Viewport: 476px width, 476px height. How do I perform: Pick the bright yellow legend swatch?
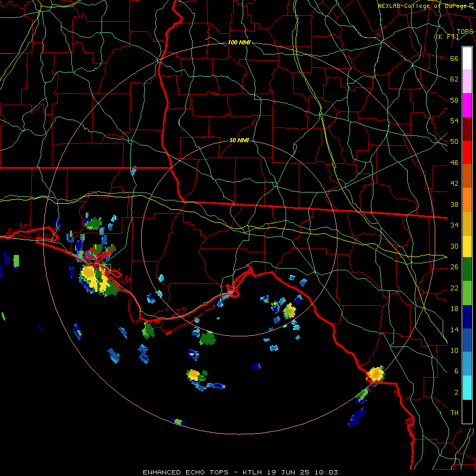tap(467, 246)
